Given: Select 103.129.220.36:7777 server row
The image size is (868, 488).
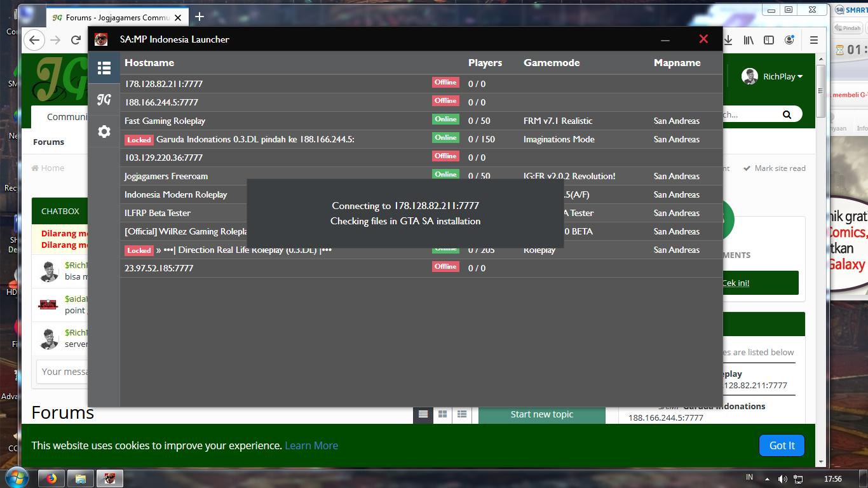Looking at the screenshot, I should tap(421, 158).
